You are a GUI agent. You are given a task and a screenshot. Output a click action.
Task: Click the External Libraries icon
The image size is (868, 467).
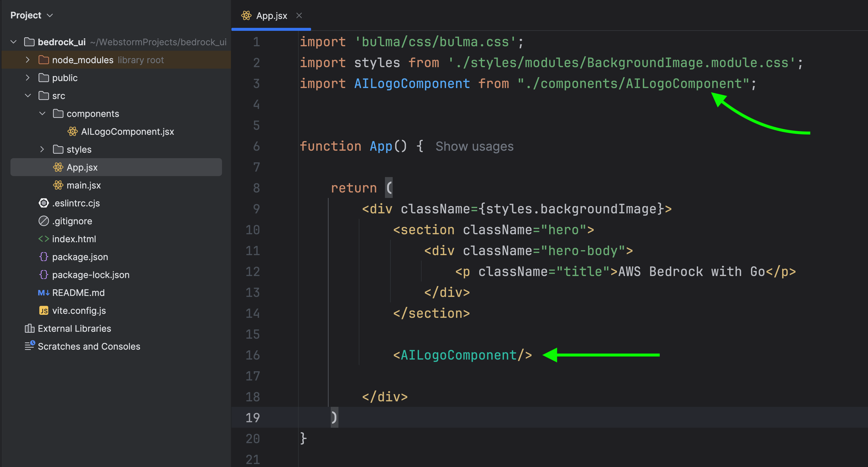tap(30, 328)
